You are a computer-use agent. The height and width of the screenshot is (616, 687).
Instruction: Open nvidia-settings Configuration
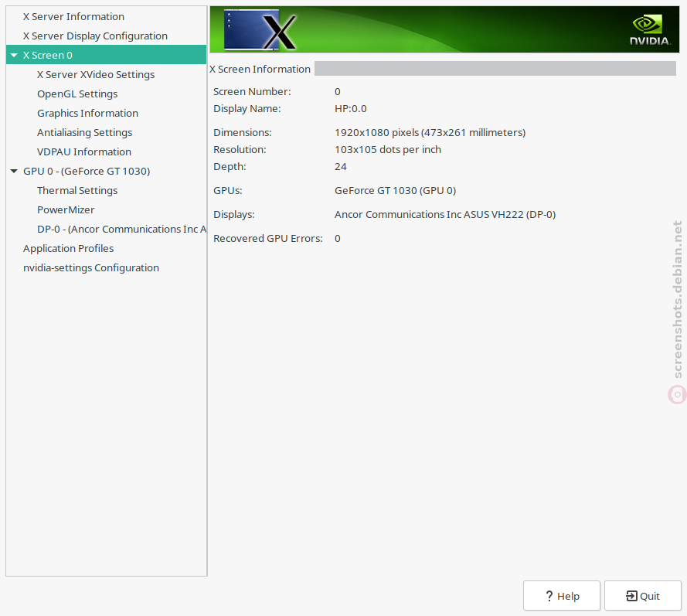coord(91,267)
